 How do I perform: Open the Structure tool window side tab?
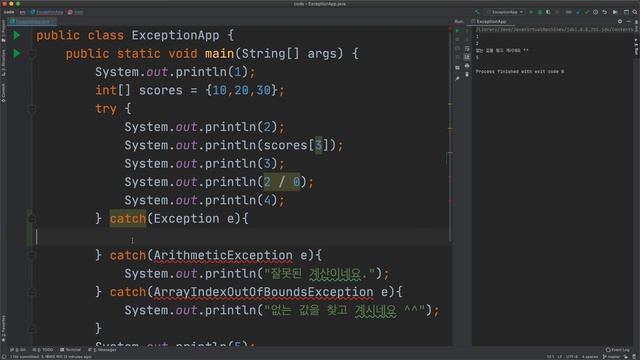4,62
